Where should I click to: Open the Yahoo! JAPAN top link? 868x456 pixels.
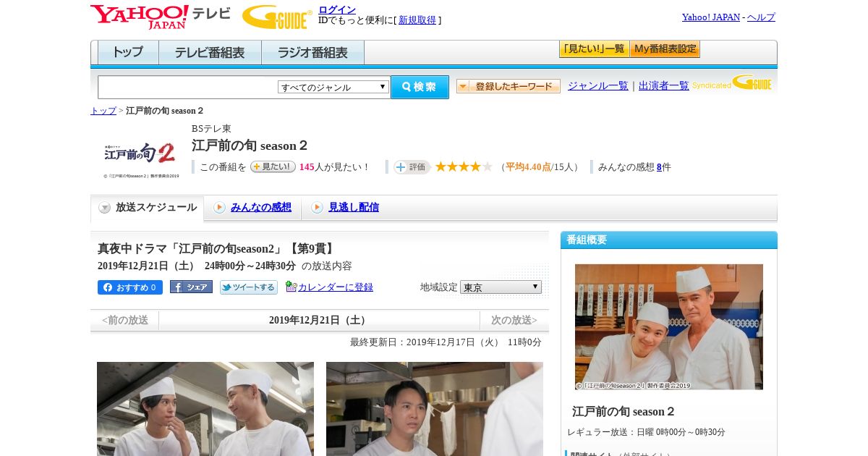710,17
